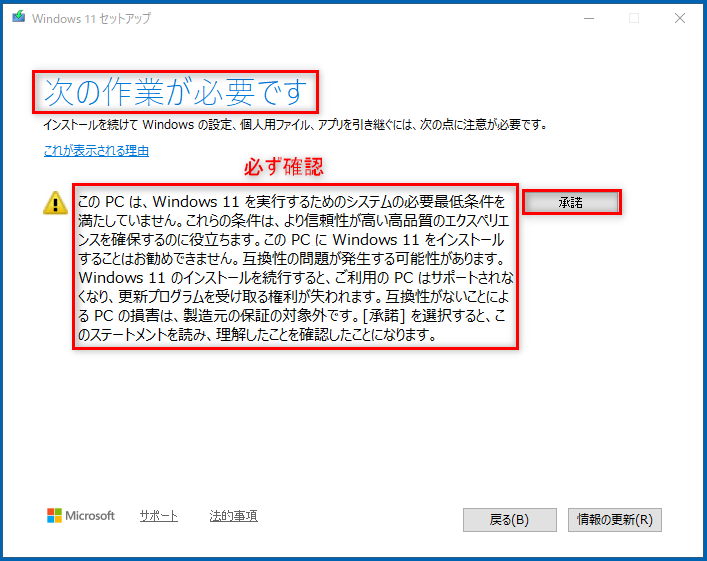707x561 pixels.
Task: Click the sentence starting インストールを続けて Windows の設定
Action: [x=295, y=125]
